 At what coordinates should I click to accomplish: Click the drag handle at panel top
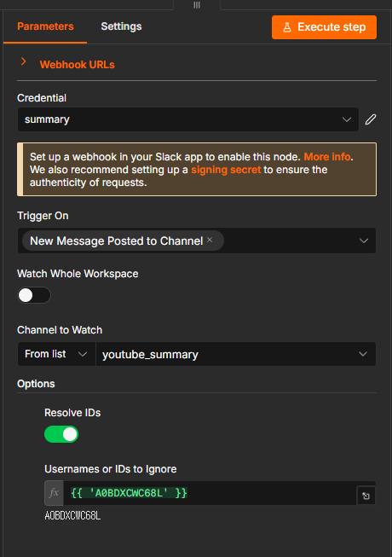pyautogui.click(x=197, y=5)
